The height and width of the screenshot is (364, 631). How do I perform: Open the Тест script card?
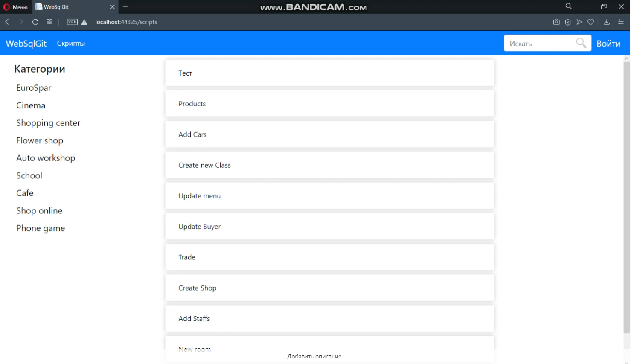[330, 73]
